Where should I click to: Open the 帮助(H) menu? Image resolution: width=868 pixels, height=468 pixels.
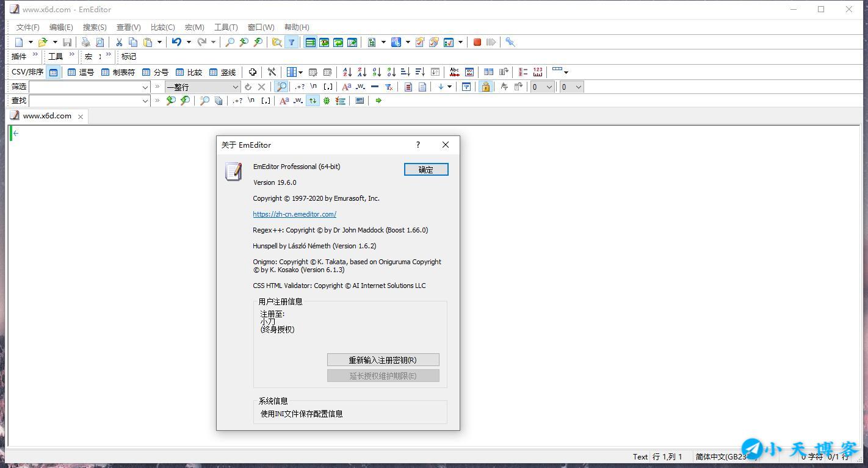pos(297,27)
